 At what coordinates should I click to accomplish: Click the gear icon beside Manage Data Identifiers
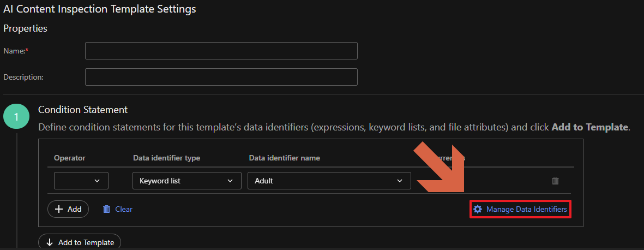[478, 209]
